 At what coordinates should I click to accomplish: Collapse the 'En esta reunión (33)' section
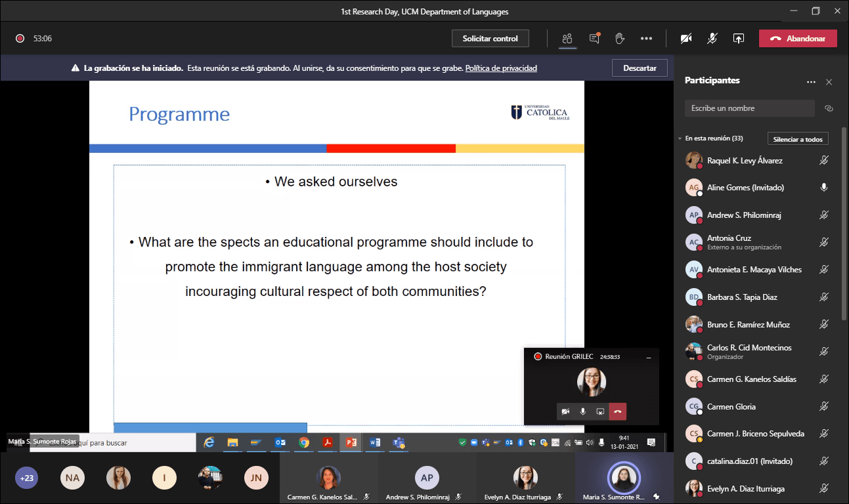tap(680, 139)
